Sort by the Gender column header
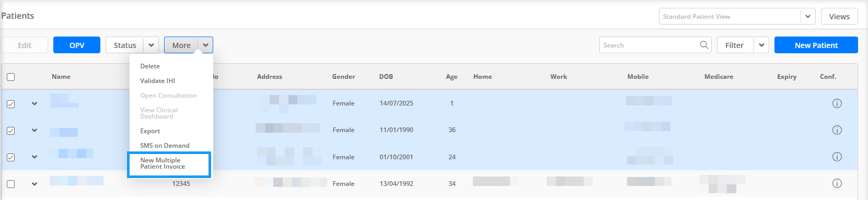The width and height of the screenshot is (868, 200). pos(343,77)
